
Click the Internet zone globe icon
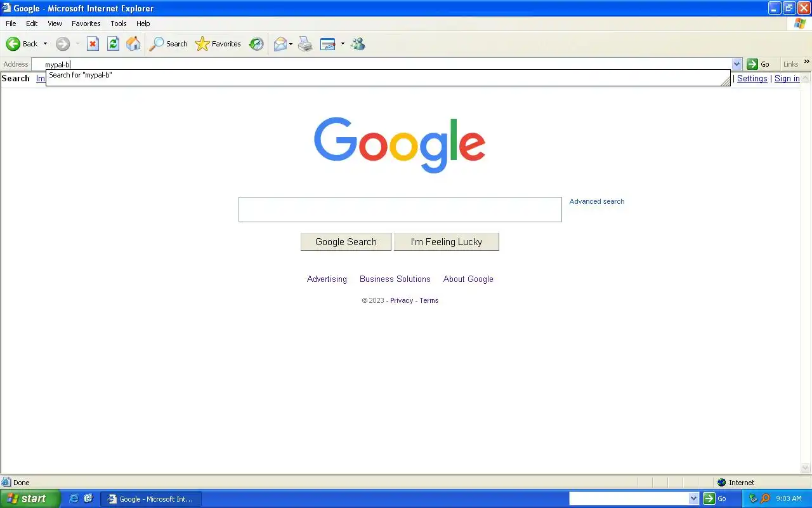721,483
